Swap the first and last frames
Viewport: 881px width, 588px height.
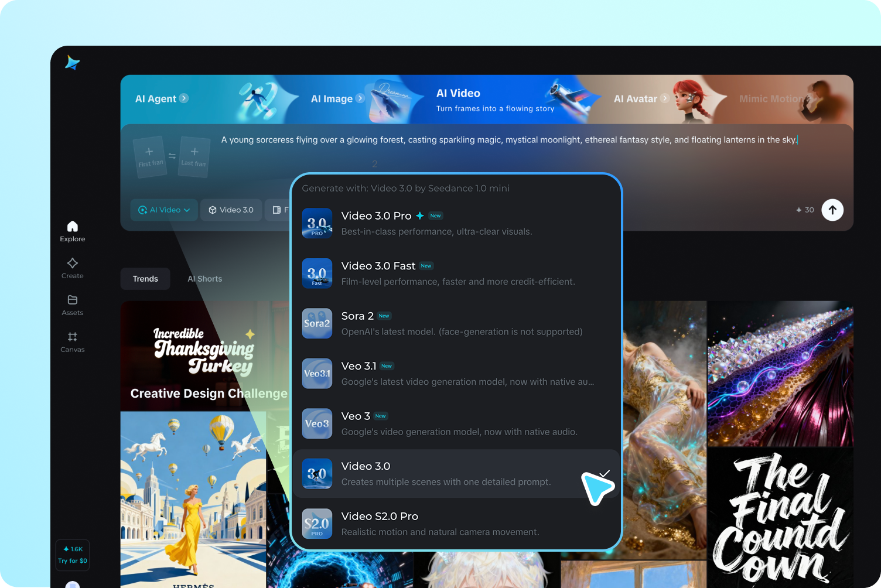tap(172, 156)
